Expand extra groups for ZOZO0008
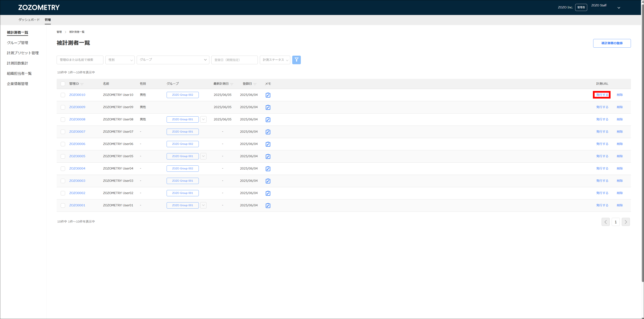Image resolution: width=644 pixels, height=319 pixels. point(203,119)
